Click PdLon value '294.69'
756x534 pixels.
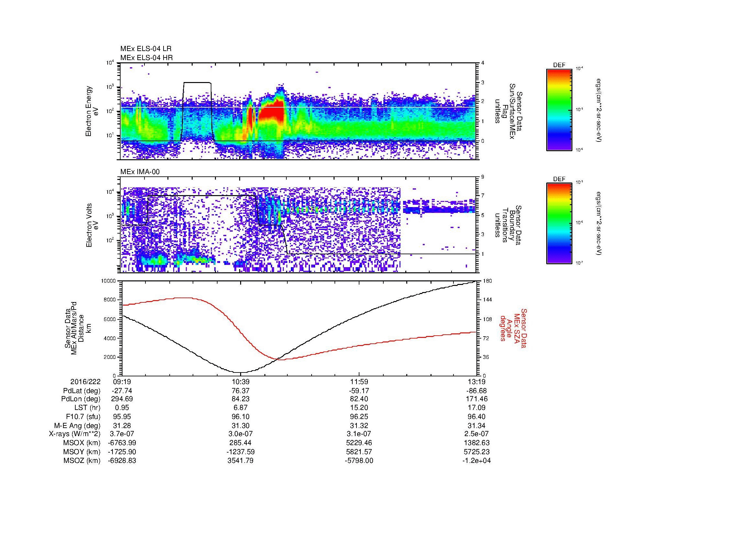coord(122,399)
